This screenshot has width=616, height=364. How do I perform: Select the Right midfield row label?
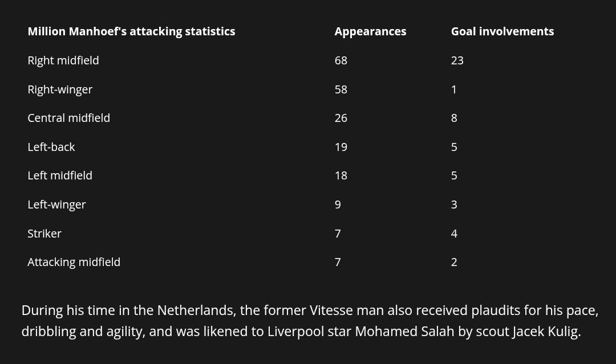click(63, 60)
